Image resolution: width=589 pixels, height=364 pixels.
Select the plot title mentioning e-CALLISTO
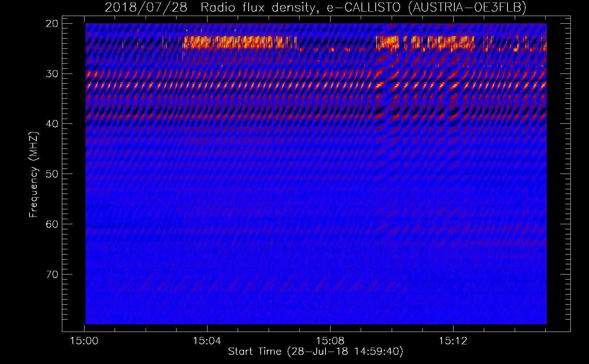(316, 7)
